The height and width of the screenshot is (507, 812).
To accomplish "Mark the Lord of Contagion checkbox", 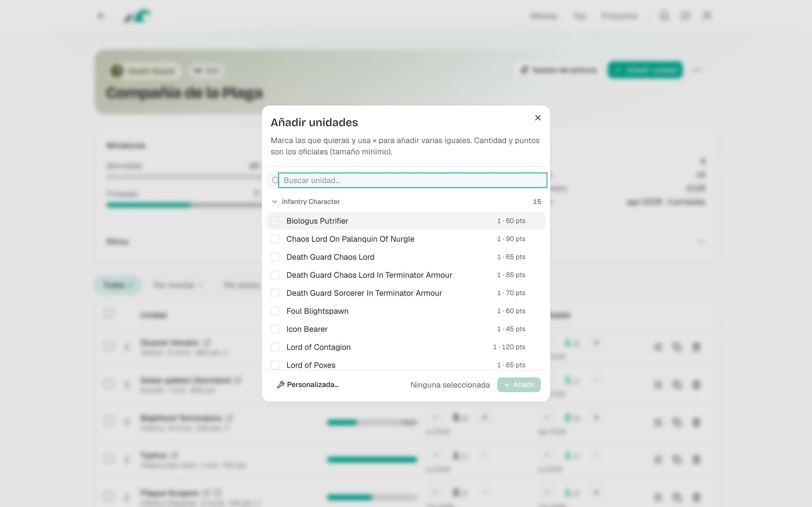I will 275,347.
